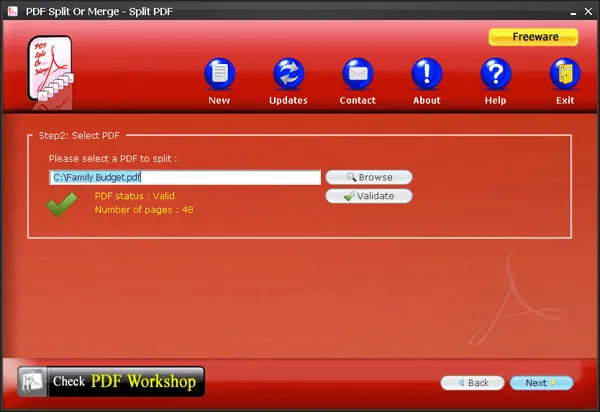Click the New label under toolbar
The image size is (600, 412).
click(x=219, y=100)
